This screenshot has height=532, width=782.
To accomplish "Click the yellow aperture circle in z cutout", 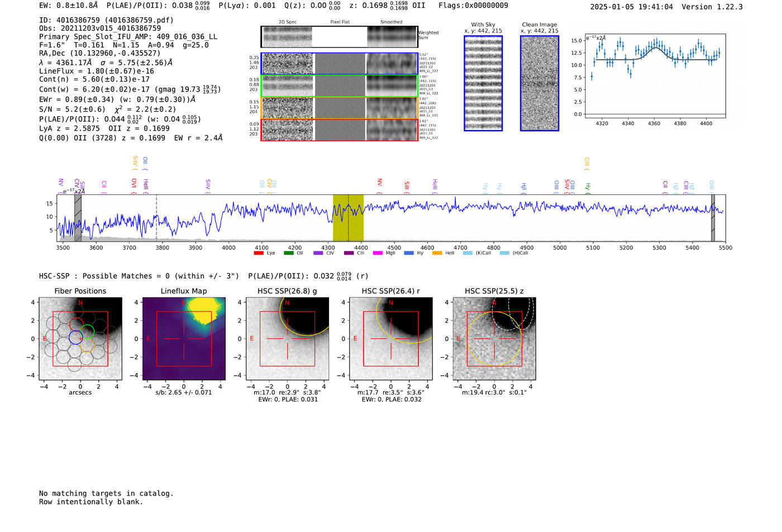I will pyautogui.click(x=494, y=339).
